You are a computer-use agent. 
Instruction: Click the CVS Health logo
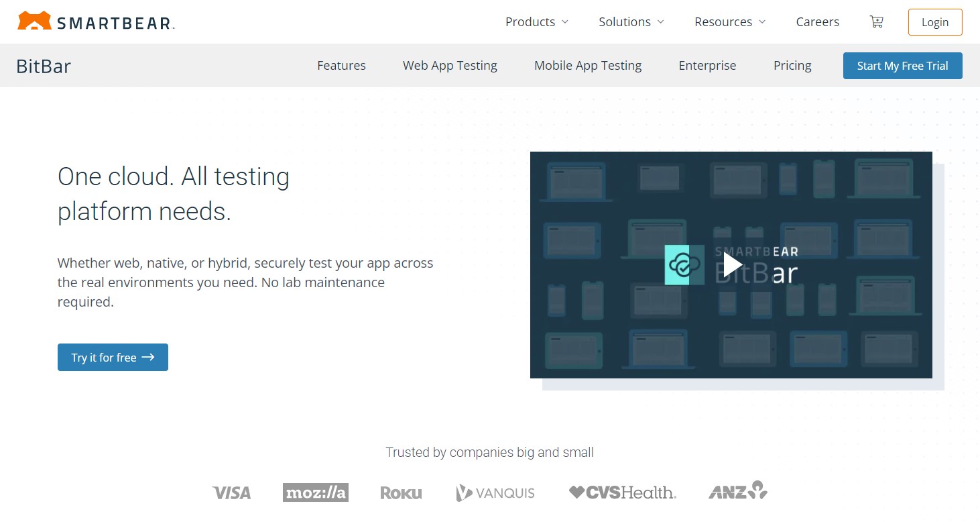[623, 492]
